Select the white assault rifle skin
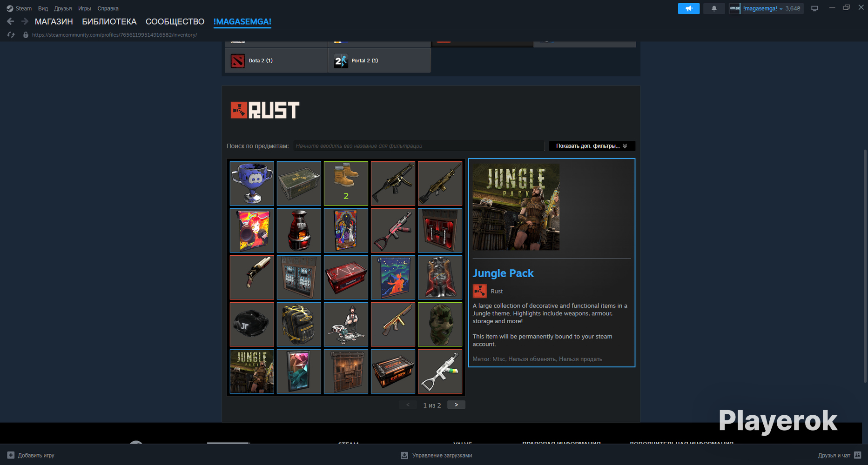The height and width of the screenshot is (465, 868). click(440, 371)
